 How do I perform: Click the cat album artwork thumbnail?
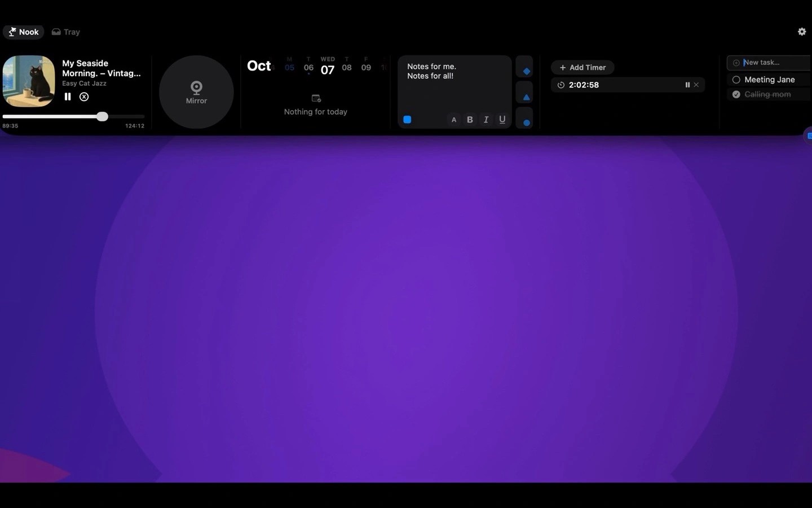(x=29, y=81)
